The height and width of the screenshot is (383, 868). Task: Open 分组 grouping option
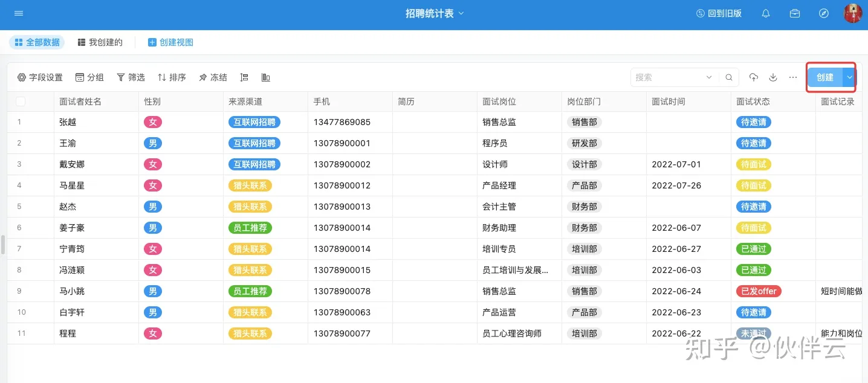point(89,77)
